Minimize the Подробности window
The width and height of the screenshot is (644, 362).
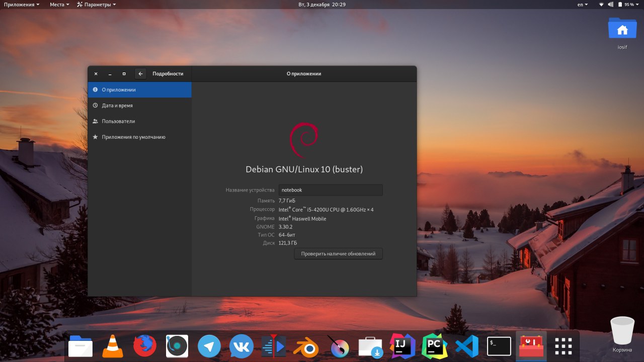coord(110,74)
